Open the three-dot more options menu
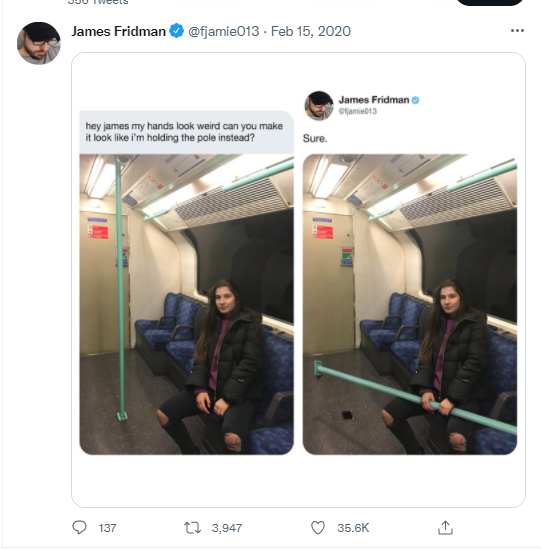Screen dimensions: 541x549 pyautogui.click(x=517, y=31)
